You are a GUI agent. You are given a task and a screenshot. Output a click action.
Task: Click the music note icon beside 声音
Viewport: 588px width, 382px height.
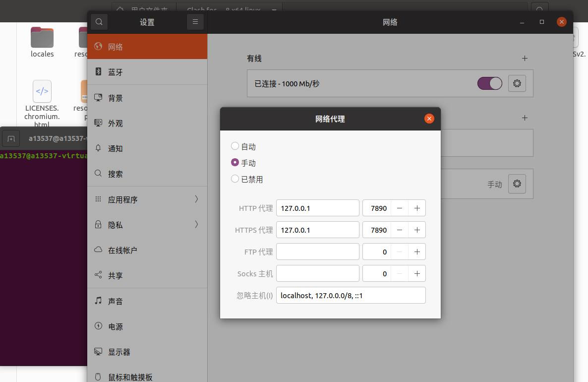click(98, 300)
